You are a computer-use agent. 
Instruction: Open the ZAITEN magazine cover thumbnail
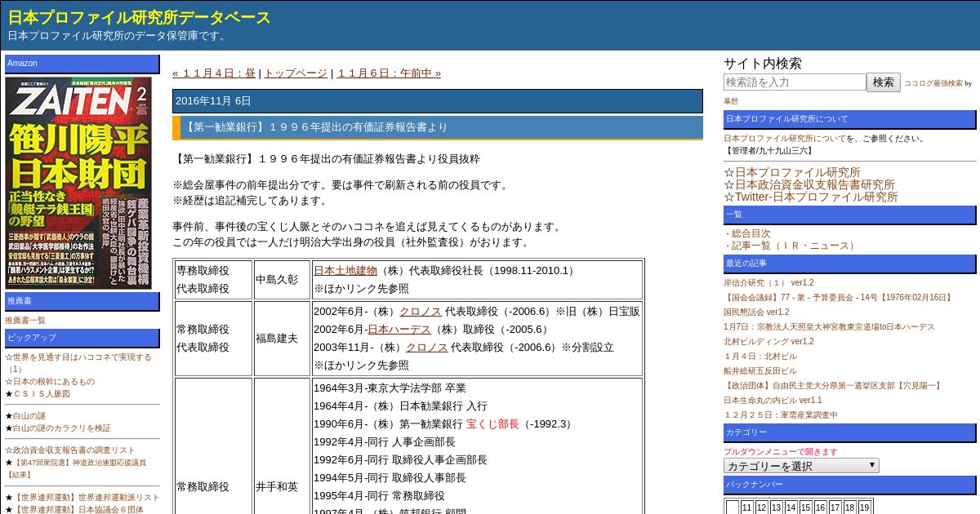pos(78,183)
